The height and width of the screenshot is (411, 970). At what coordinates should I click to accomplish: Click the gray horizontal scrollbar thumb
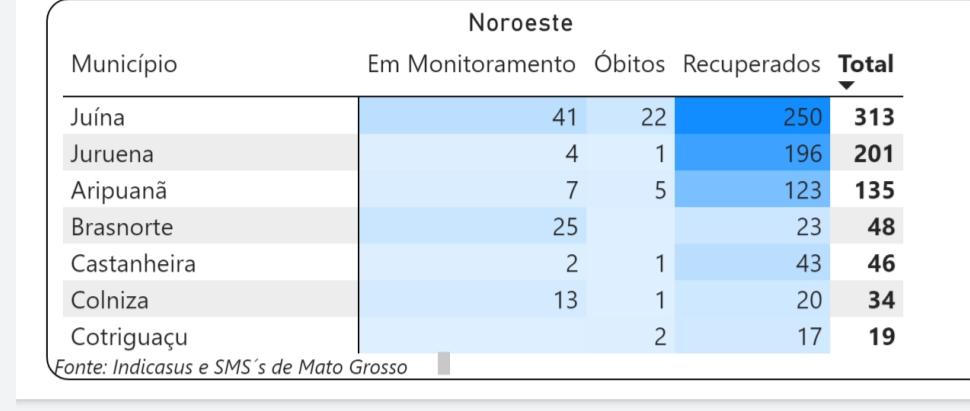click(x=444, y=363)
